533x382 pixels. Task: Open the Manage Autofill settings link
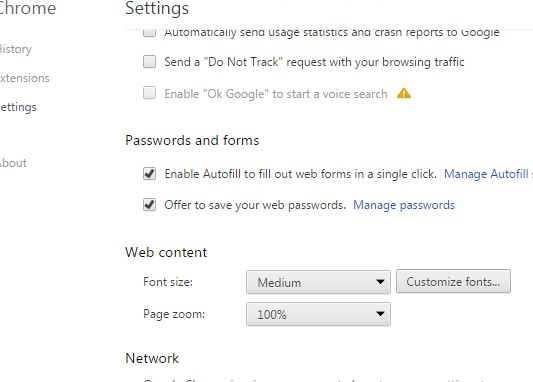tap(488, 174)
